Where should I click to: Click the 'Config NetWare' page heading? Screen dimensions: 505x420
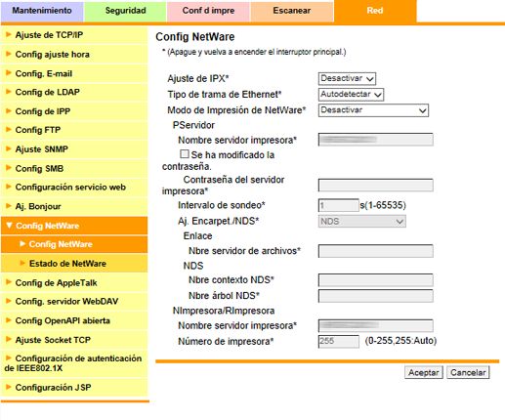[195, 37]
